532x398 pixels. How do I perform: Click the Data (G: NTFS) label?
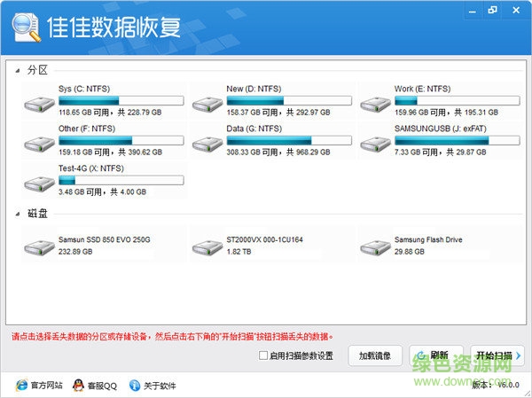(254, 129)
